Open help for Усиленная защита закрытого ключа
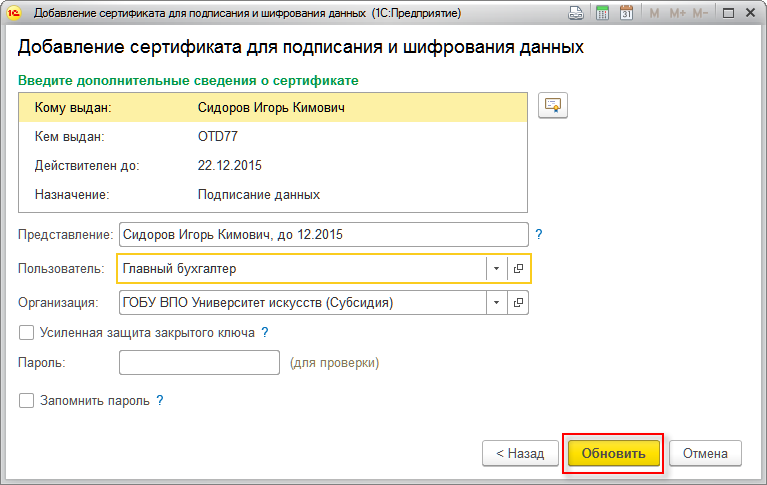Viewport: 767px width, 485px height. point(265,333)
